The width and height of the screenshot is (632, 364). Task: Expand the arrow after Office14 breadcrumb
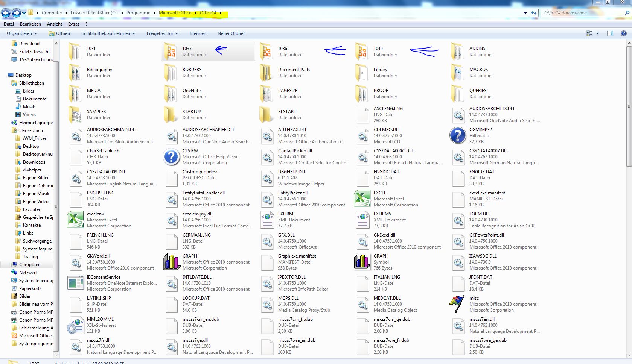pos(221,13)
